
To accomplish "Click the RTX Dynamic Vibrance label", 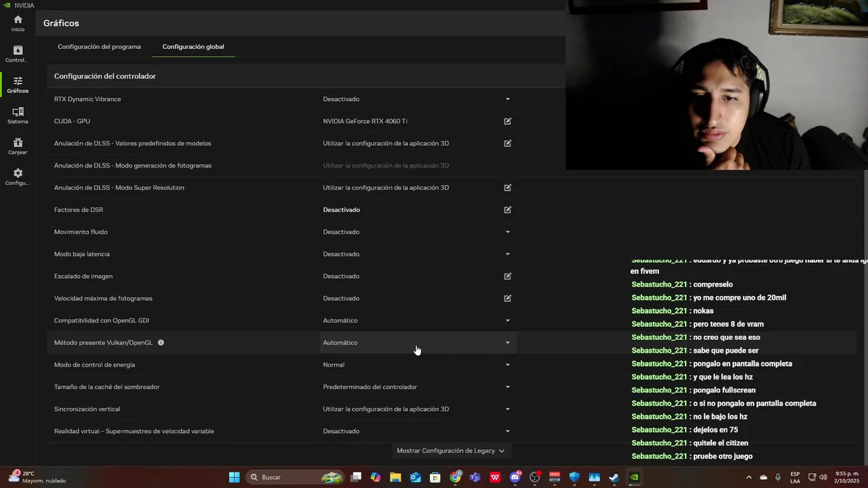I will click(87, 99).
